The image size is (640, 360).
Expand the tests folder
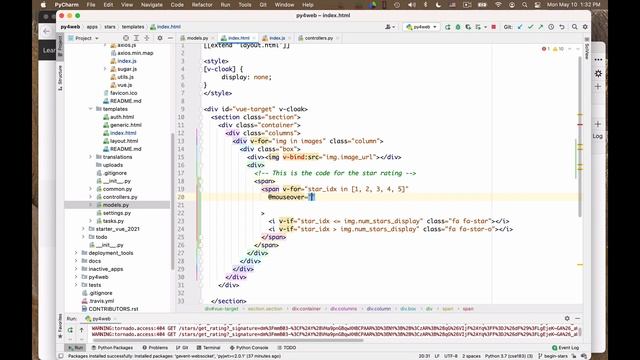click(x=76, y=285)
